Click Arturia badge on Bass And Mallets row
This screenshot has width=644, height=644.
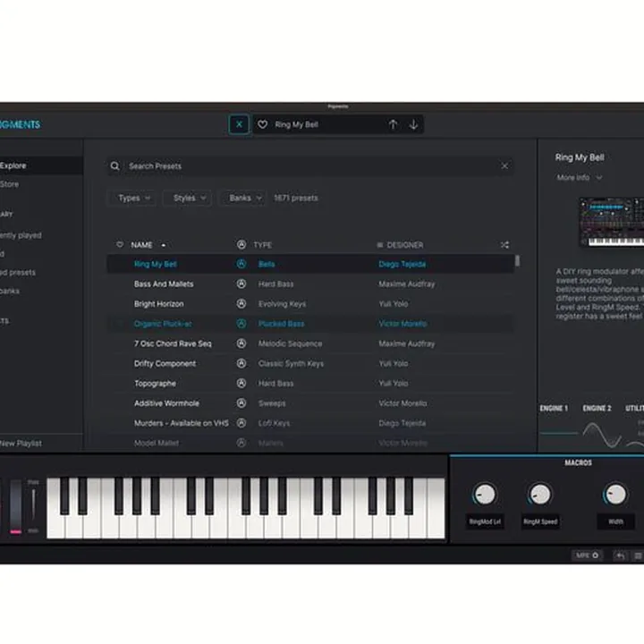pos(241,284)
